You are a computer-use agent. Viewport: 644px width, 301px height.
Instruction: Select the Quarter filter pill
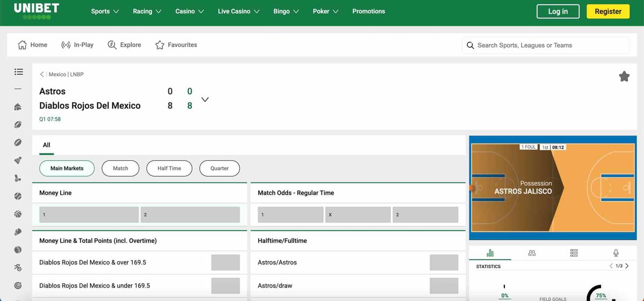click(219, 168)
